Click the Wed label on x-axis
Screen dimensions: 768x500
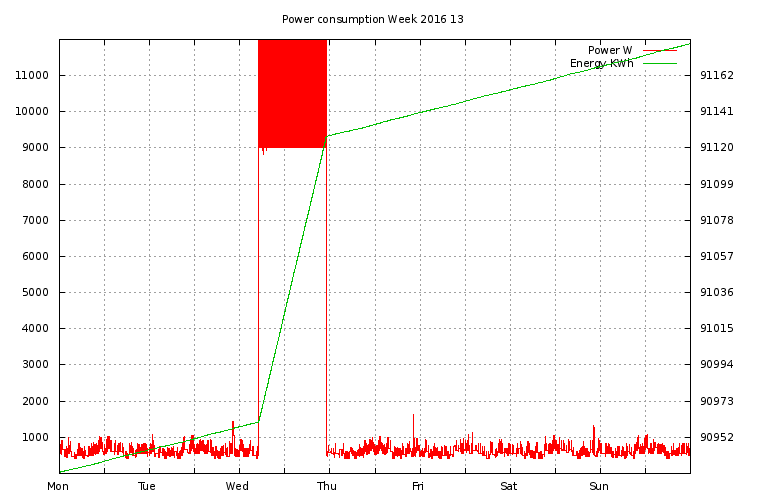coord(237,486)
